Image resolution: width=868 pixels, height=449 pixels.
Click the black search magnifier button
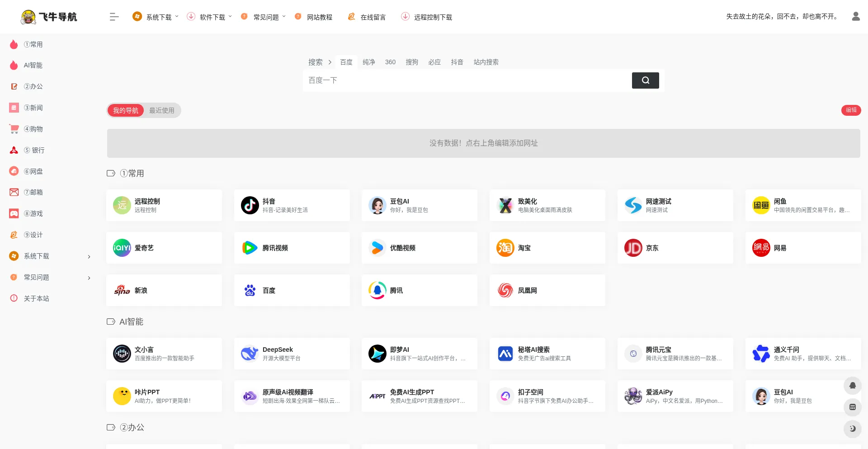[645, 80]
